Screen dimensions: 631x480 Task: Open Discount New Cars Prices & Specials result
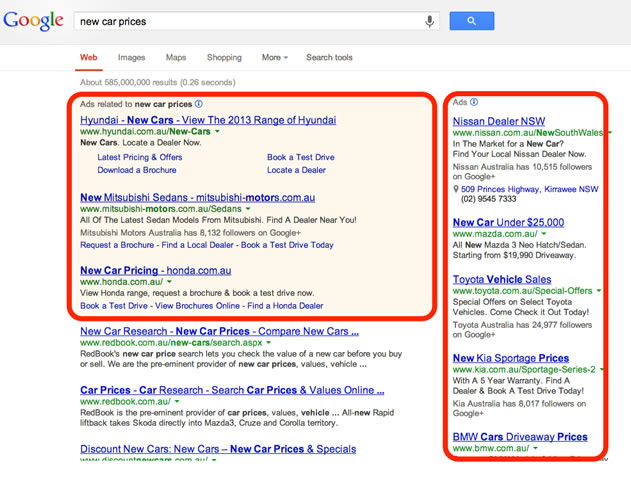point(218,449)
